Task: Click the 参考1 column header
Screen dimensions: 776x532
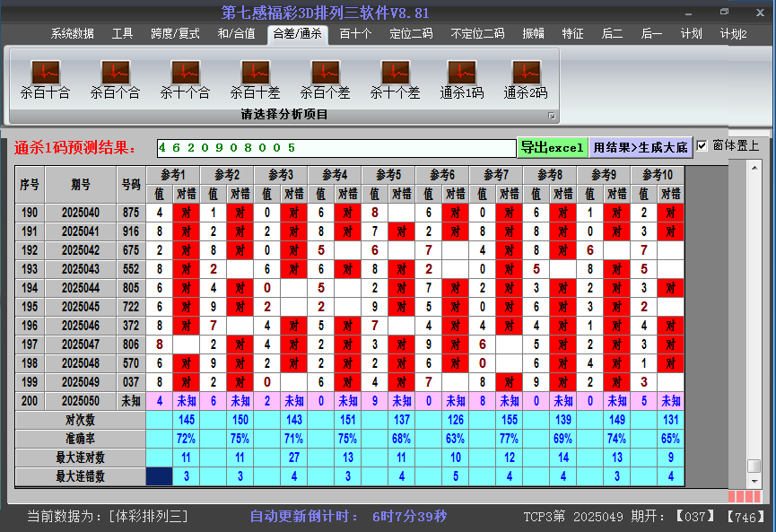Action: point(173,175)
